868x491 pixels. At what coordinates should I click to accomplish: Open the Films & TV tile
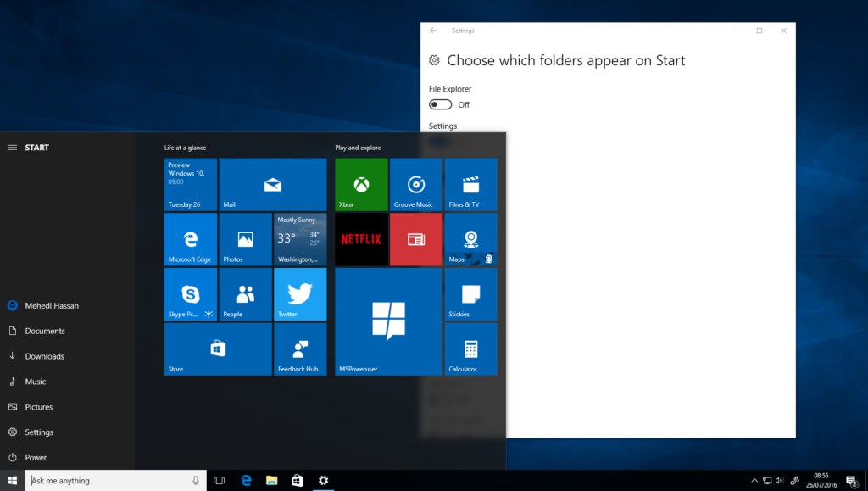(471, 184)
